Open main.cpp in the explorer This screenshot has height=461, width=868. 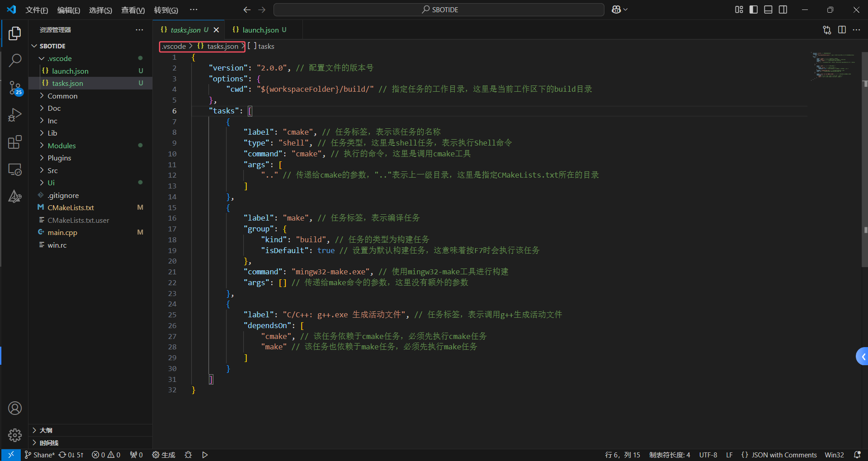click(x=90, y=232)
